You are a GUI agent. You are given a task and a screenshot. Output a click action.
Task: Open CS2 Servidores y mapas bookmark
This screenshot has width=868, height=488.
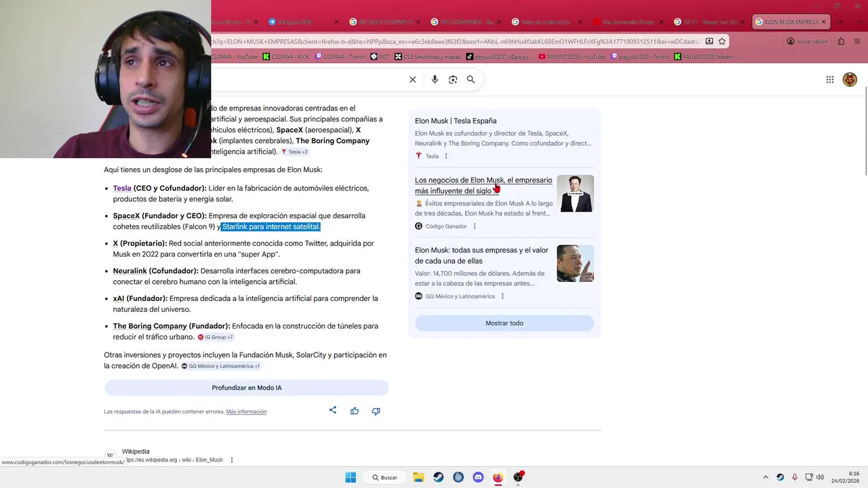pyautogui.click(x=428, y=57)
